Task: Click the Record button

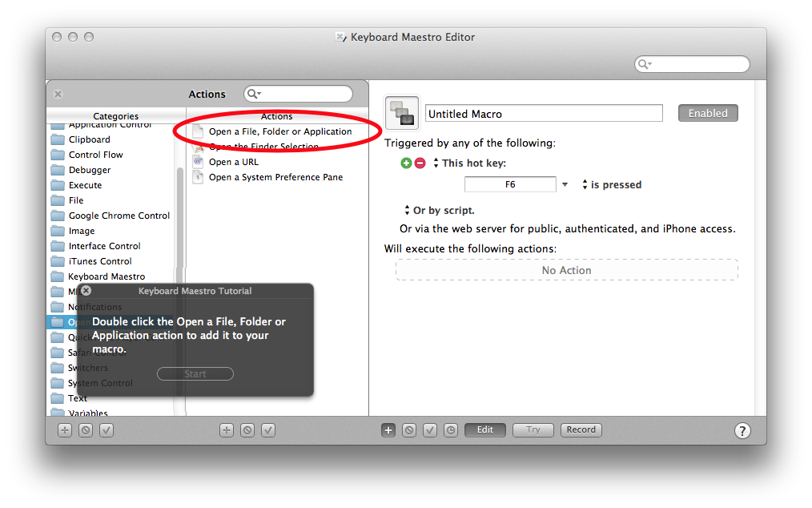Action: pos(581,429)
